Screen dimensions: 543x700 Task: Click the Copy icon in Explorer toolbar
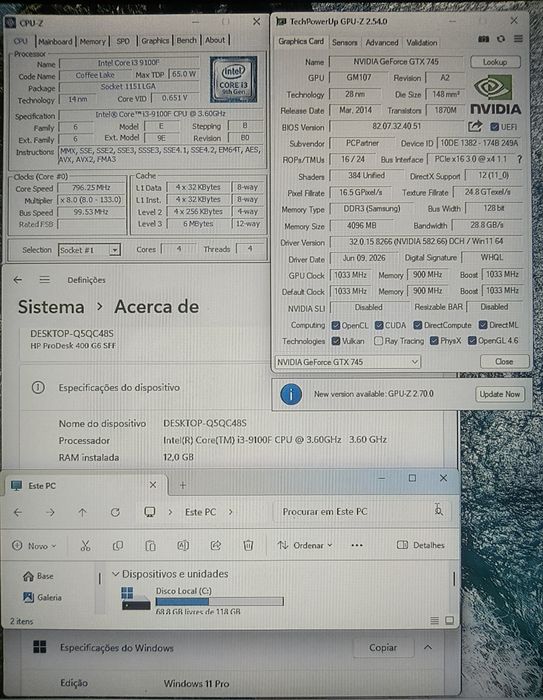(118, 545)
